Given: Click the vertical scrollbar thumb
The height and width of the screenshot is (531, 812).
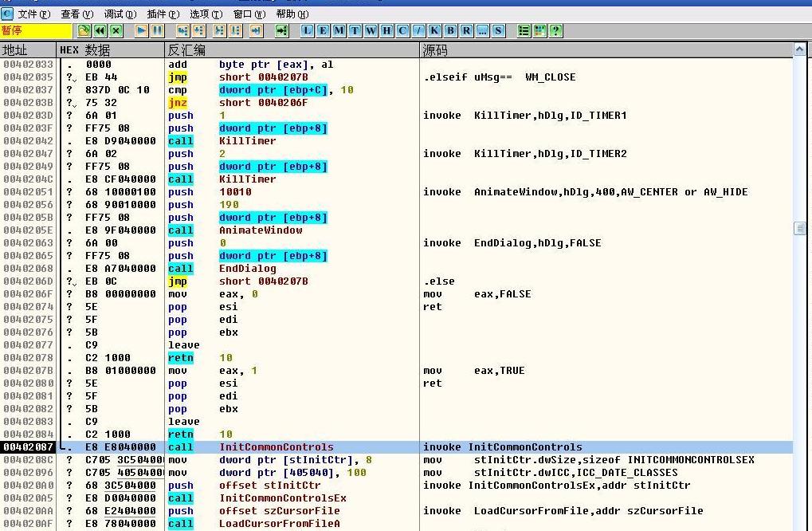Looking at the screenshot, I should point(799,229).
